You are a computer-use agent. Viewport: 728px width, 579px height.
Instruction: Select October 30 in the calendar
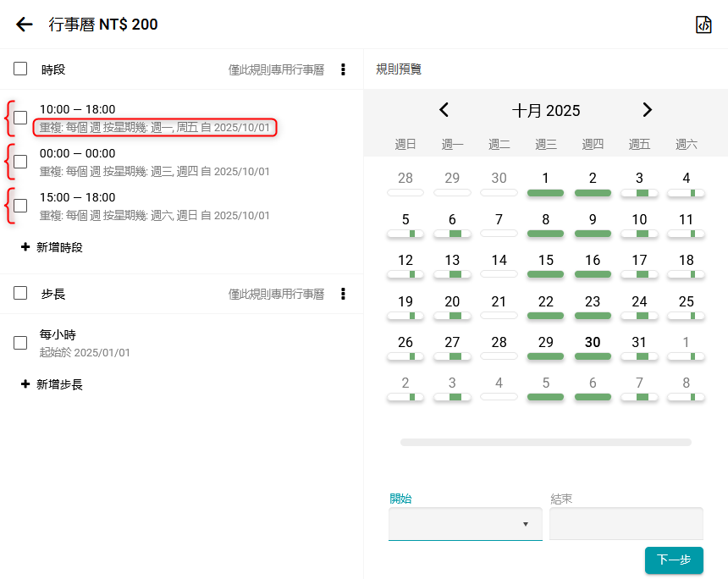pos(593,343)
